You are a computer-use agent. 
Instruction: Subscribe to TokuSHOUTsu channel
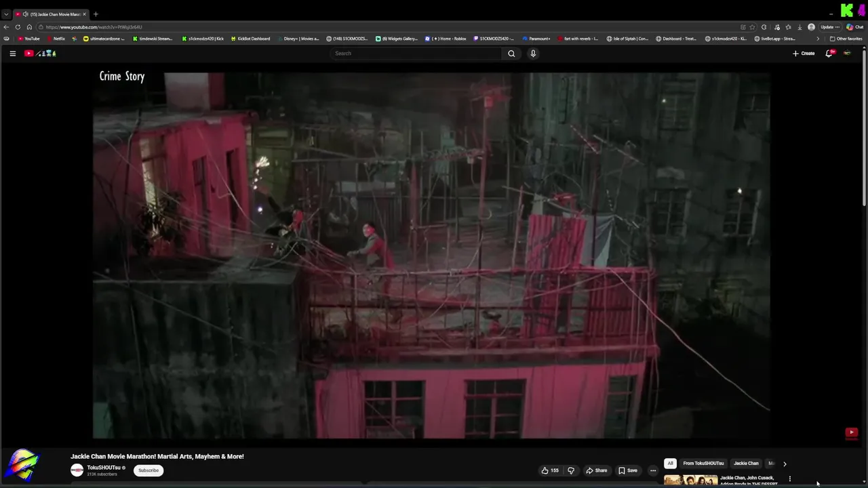point(149,470)
